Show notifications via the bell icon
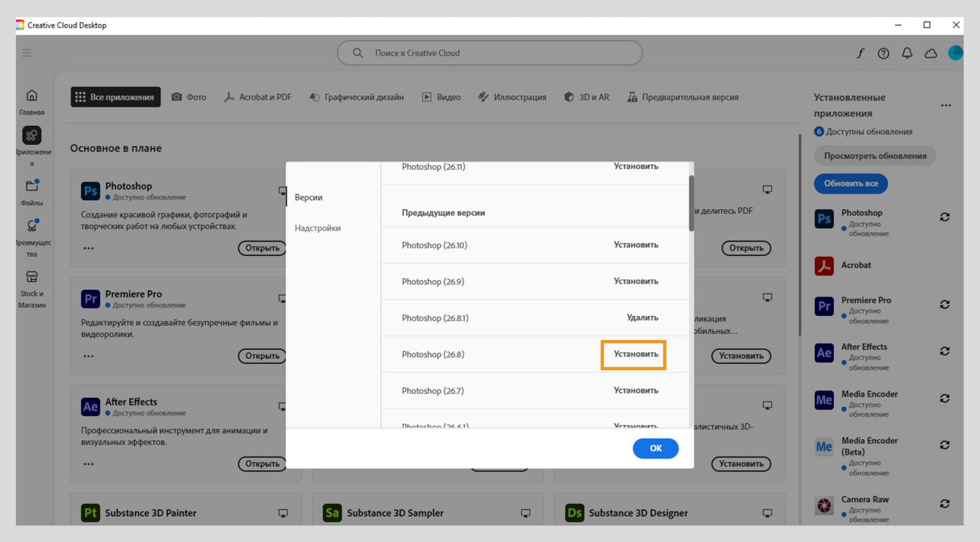This screenshot has height=542, width=980. point(907,53)
